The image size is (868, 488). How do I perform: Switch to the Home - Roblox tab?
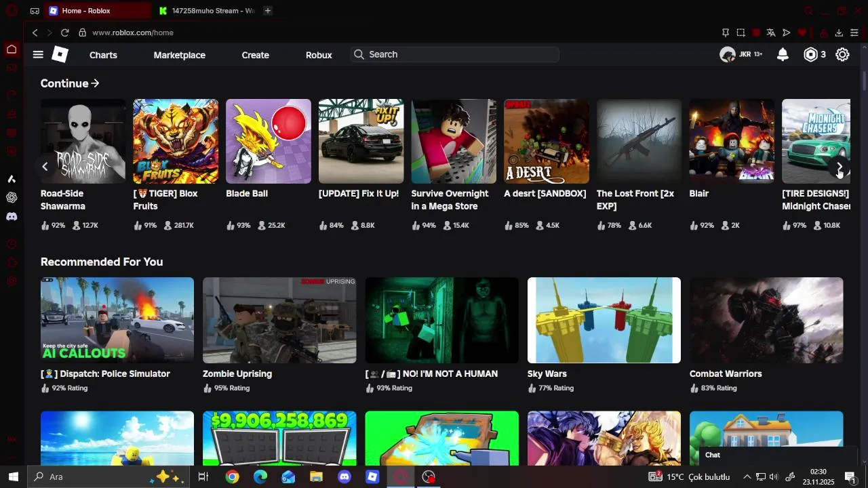98,11
